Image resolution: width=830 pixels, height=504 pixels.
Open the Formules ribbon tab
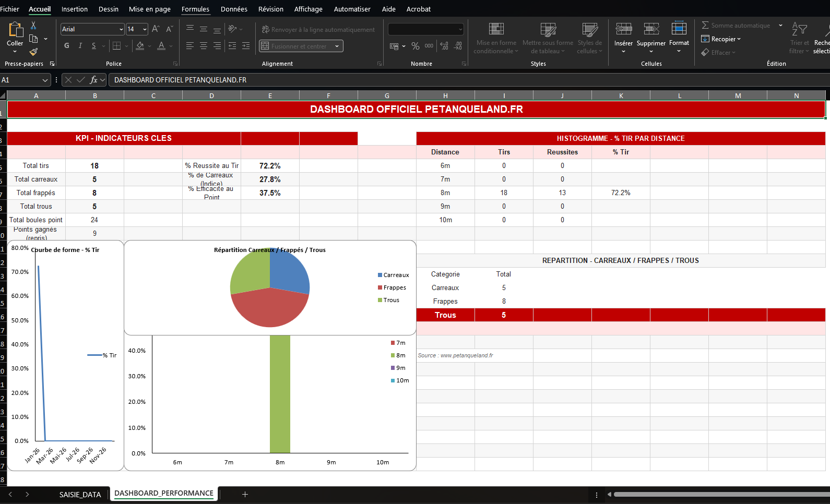coord(195,9)
